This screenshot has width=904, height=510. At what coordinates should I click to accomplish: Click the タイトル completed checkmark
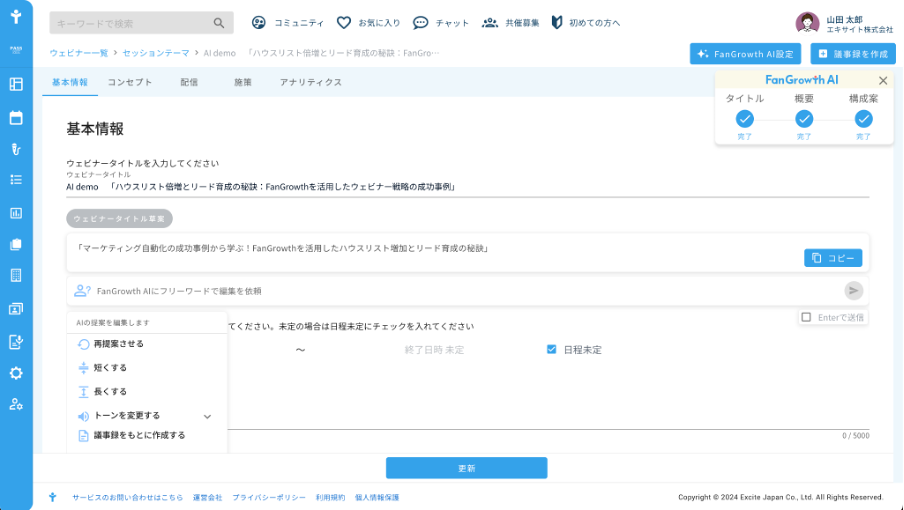745,119
